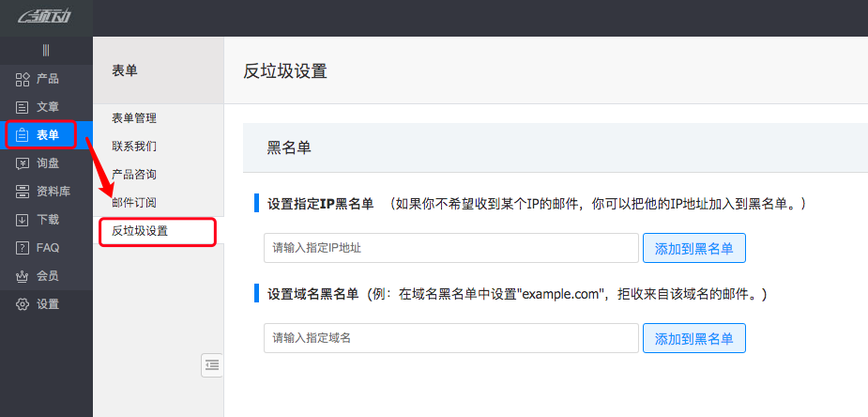Viewport: 868px width, 417px height.
Task: Open 表单管理 in the submenu
Action: (x=133, y=118)
